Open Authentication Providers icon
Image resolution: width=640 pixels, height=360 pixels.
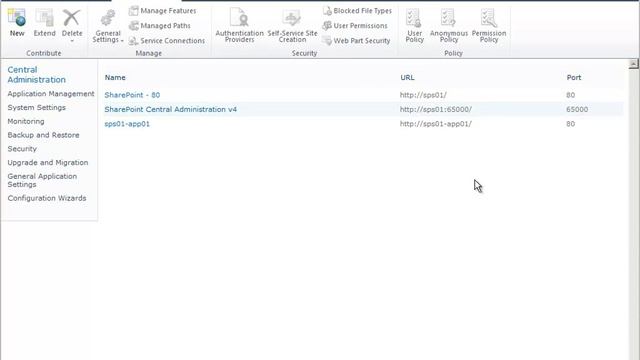click(239, 18)
